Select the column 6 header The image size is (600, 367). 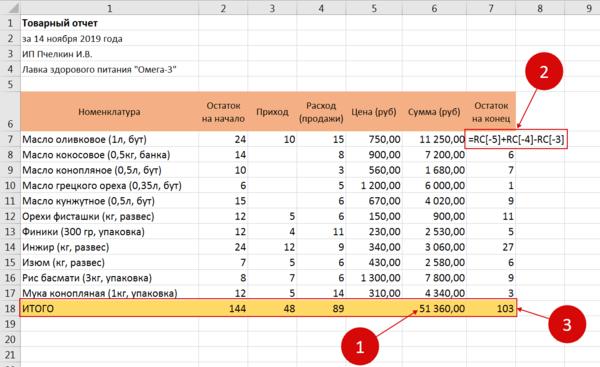tap(434, 8)
